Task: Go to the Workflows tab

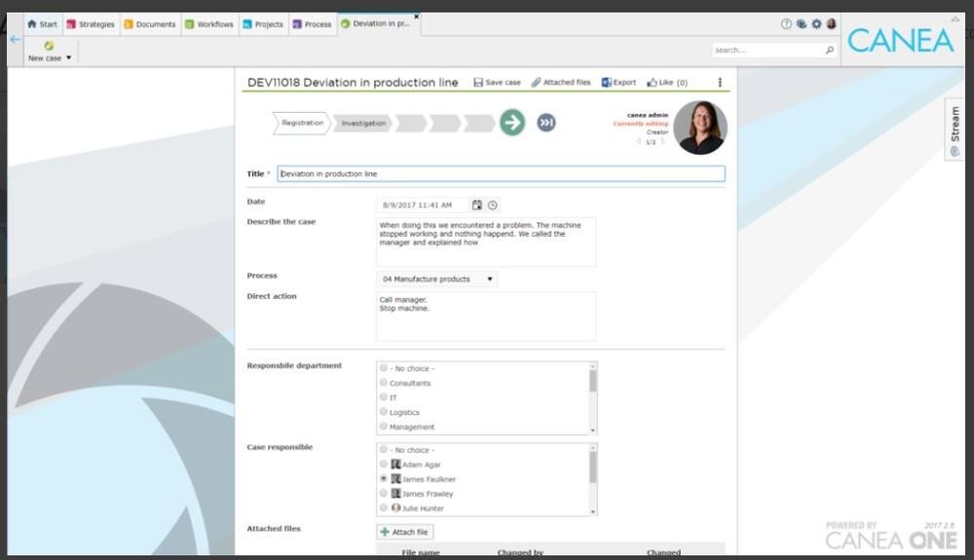Action: 209,24
